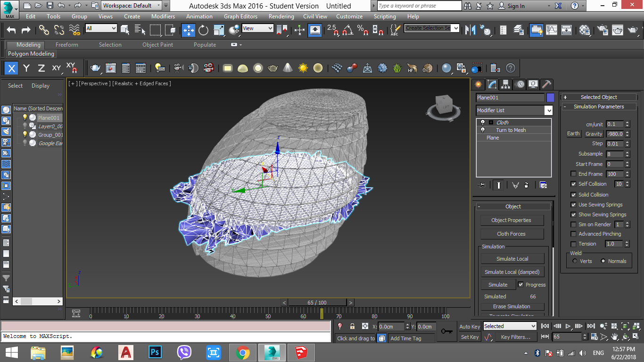Open the Animation menu
Image resolution: width=644 pixels, height=362 pixels.
199,16
